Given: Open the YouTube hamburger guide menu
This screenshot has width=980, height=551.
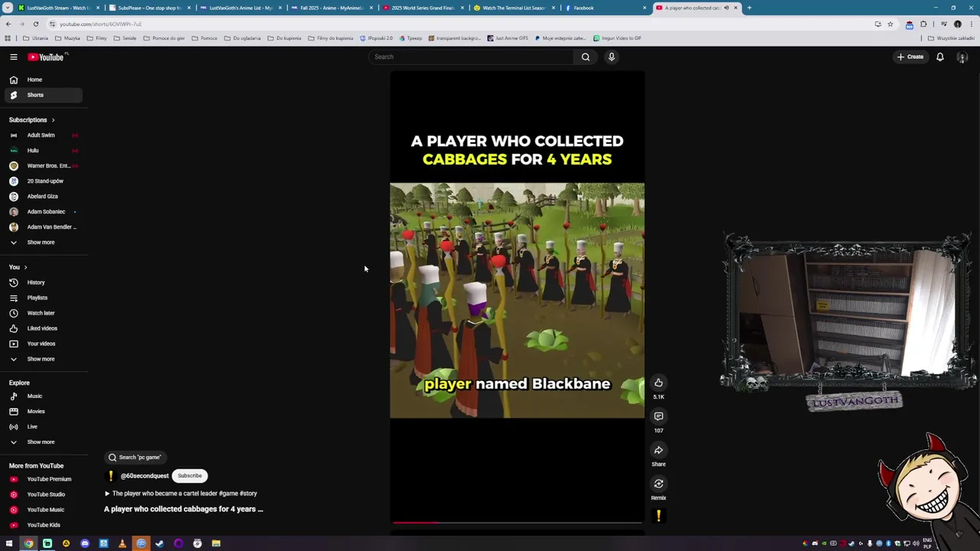Looking at the screenshot, I should pyautogui.click(x=13, y=57).
